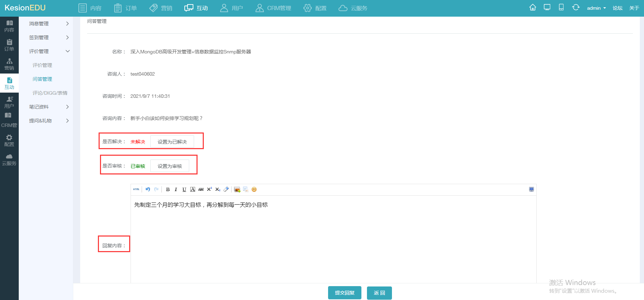This screenshot has width=644, height=300.
Task: Open the 营销 top menu
Action: click(161, 8)
